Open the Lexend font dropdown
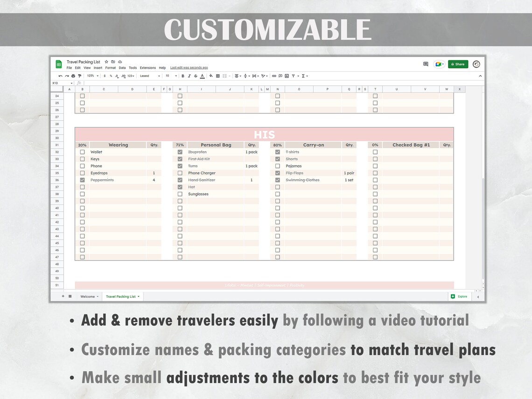The image size is (532, 399). [x=148, y=76]
